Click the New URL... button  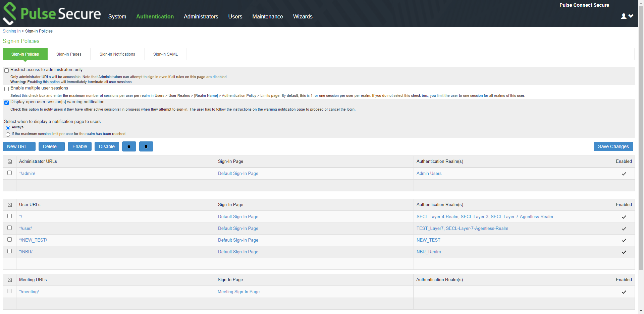click(19, 147)
